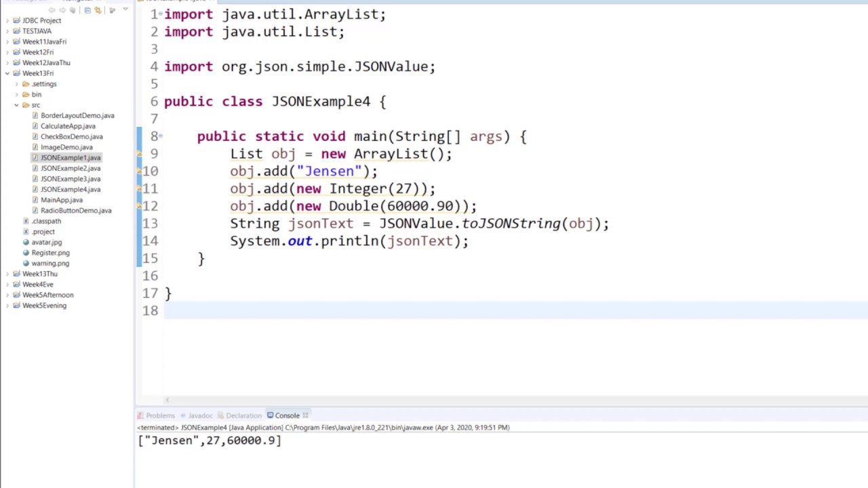868x488 pixels.
Task: Select JSONExample1.java in the tree
Action: [x=71, y=158]
